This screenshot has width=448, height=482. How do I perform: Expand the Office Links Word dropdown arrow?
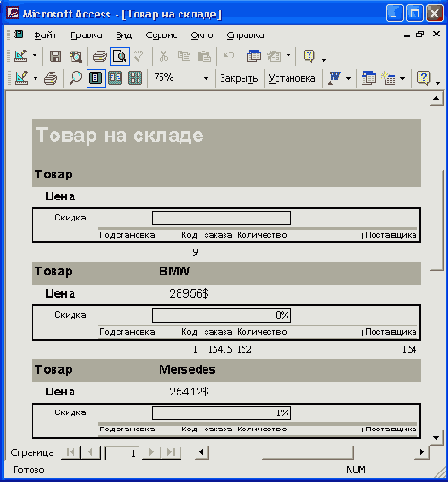coord(349,78)
